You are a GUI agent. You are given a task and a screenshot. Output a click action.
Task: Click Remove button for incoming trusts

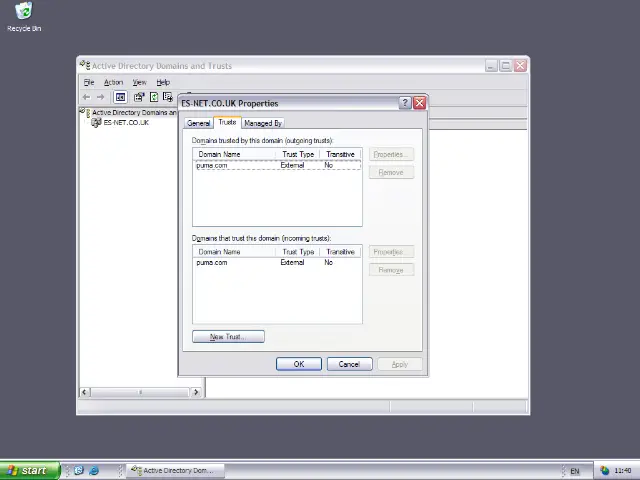click(x=391, y=270)
